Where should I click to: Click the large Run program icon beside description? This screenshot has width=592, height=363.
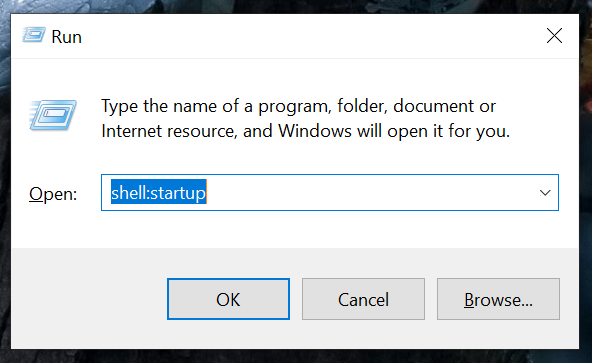(x=53, y=115)
